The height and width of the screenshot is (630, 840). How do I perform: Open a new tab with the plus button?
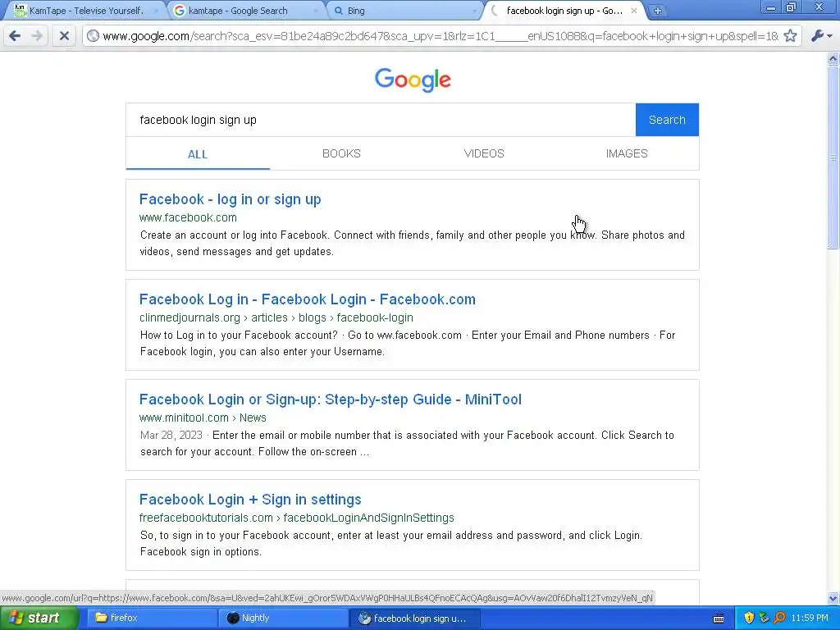click(x=657, y=10)
